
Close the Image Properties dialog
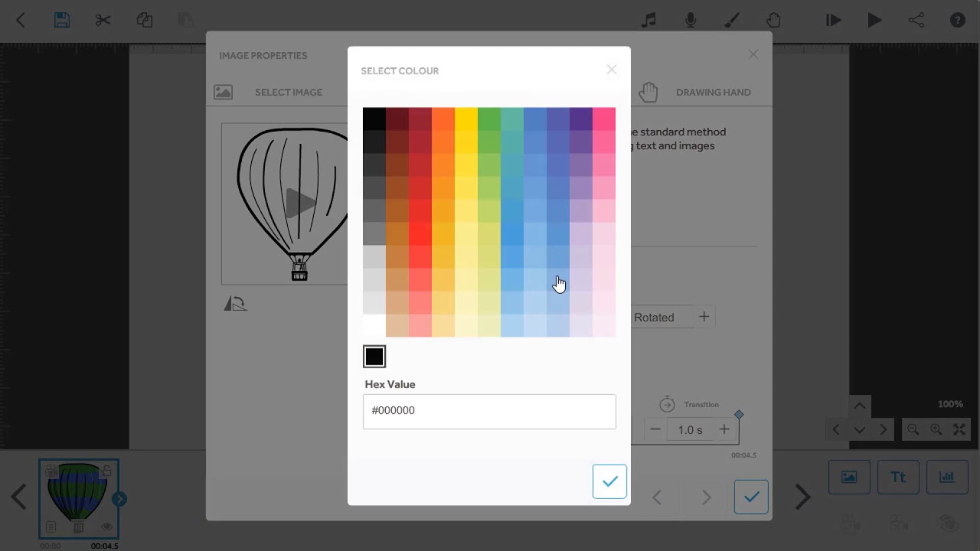(753, 54)
